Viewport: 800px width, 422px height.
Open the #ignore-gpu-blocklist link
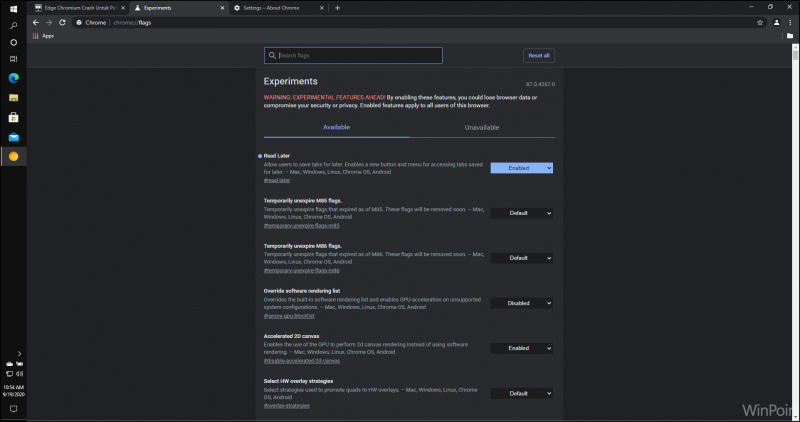pos(289,315)
